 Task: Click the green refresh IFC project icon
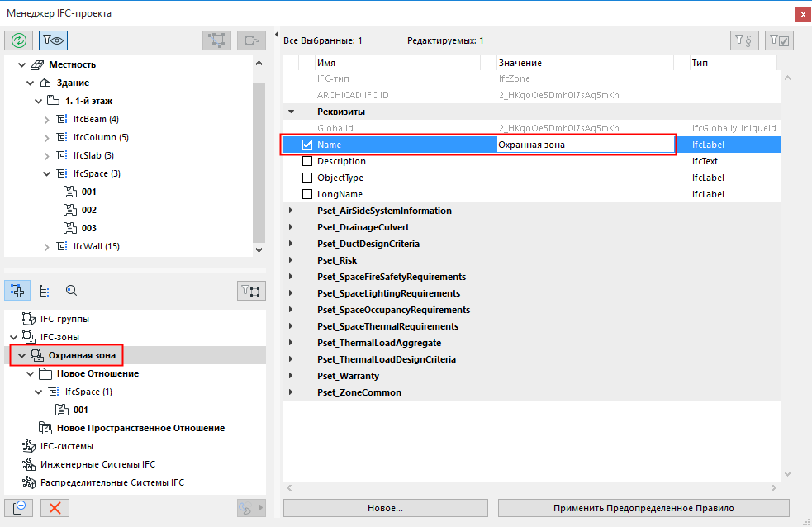tap(17, 40)
